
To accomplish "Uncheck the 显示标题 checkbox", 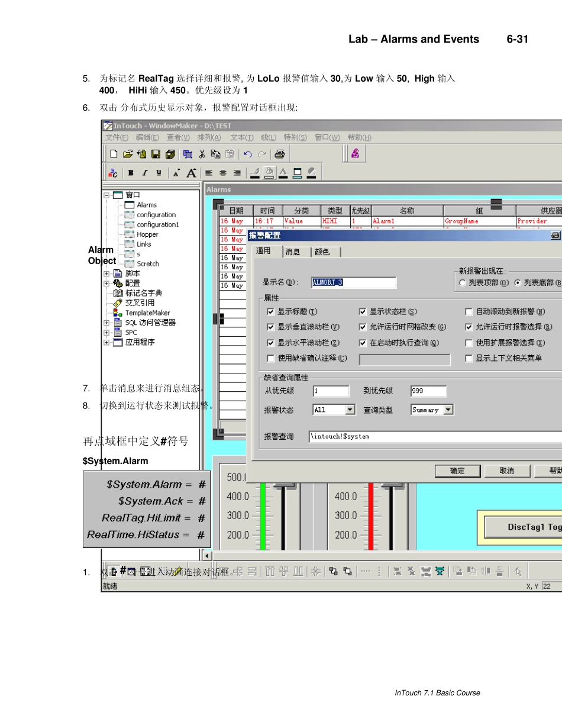I will tap(271, 312).
